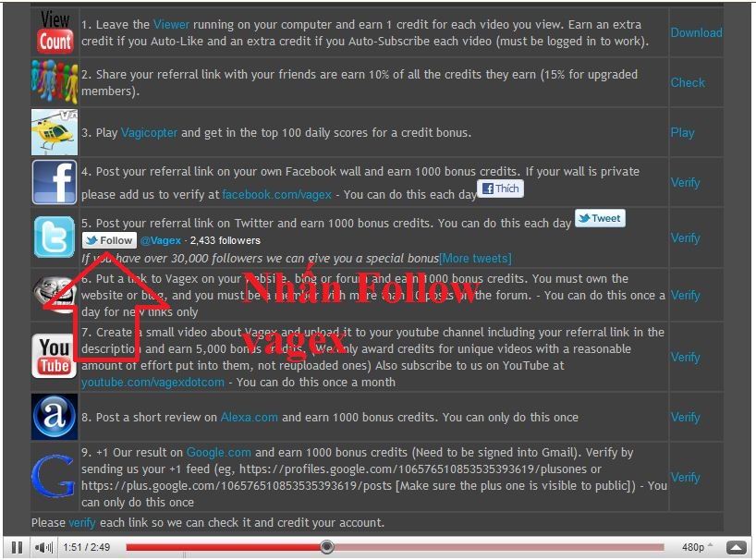756x560 pixels.
Task: Click the '2,433 followers' text
Action: (x=226, y=240)
